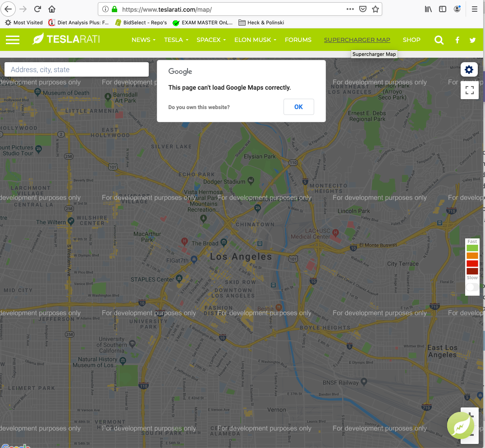Open SUPERCHARGER MAP page

coord(357,40)
